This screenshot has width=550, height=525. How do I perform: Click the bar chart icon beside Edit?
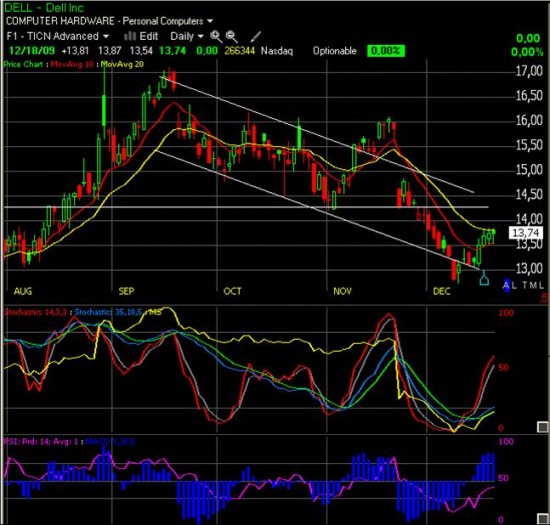(130, 36)
